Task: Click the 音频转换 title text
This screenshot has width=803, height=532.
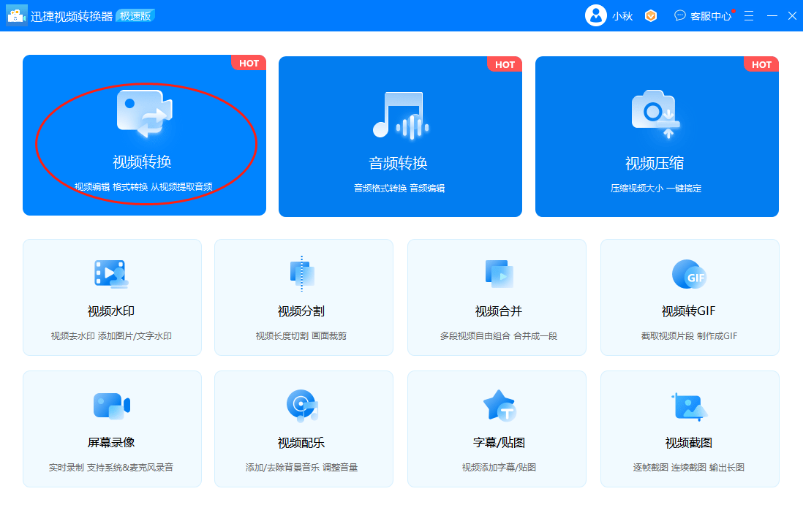Action: click(398, 163)
